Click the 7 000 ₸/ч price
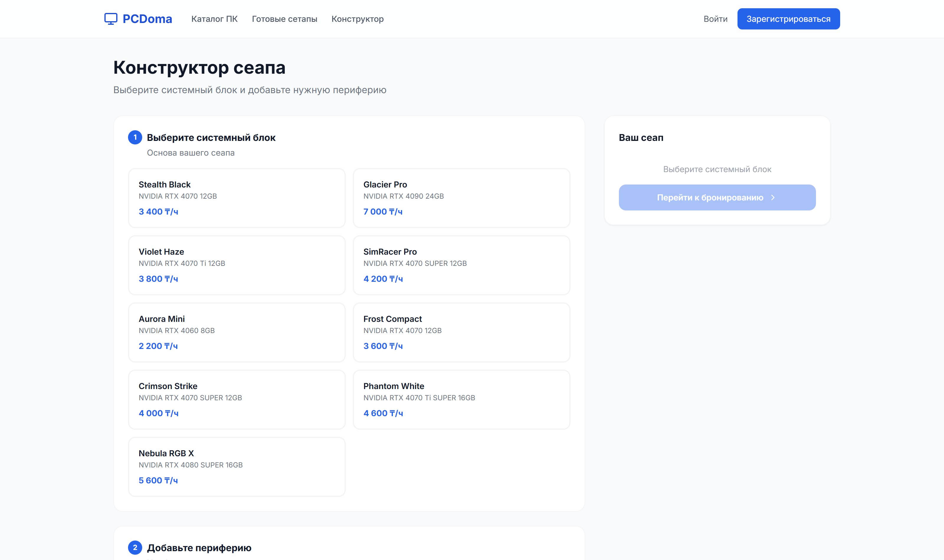 [x=383, y=212]
